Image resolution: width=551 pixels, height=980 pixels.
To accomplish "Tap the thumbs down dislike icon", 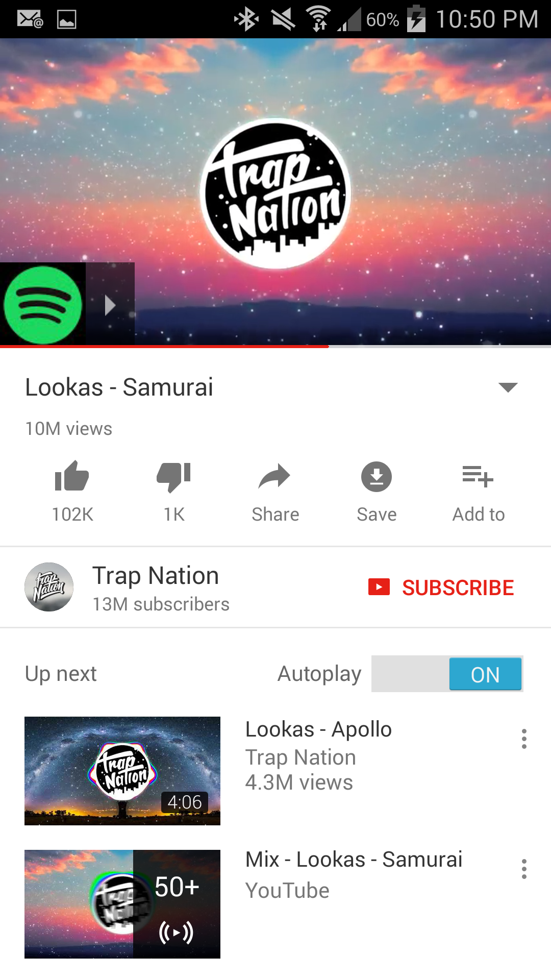I will click(x=174, y=477).
